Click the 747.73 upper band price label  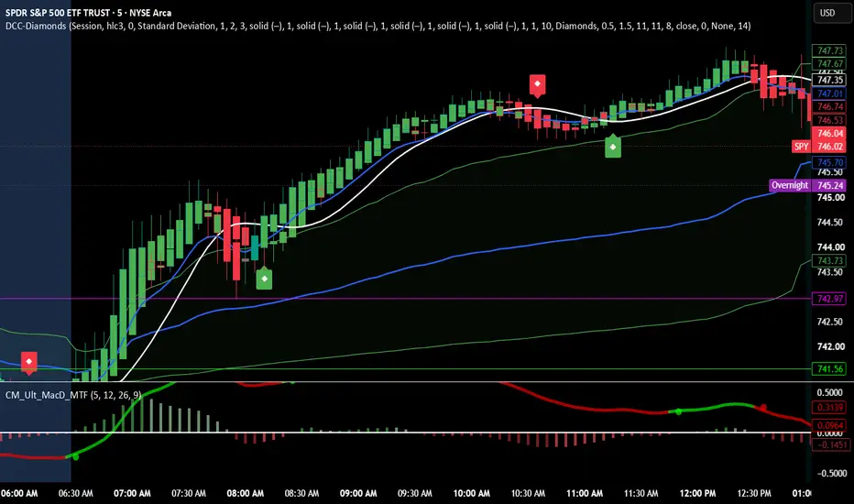click(830, 50)
